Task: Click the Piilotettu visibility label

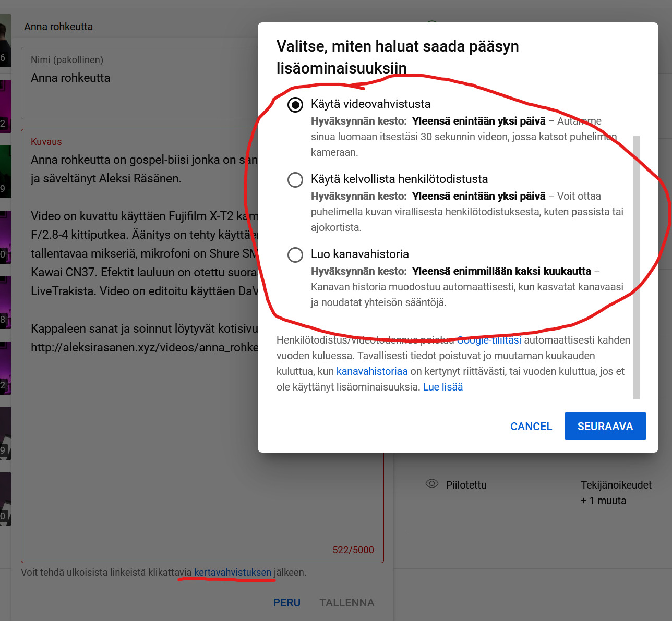Action: tap(466, 485)
